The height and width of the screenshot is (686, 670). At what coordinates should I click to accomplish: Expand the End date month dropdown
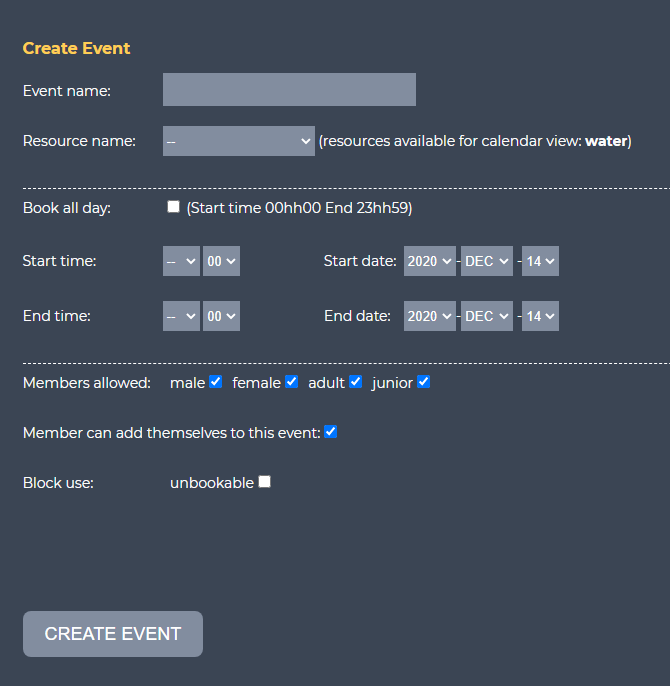tap(487, 316)
